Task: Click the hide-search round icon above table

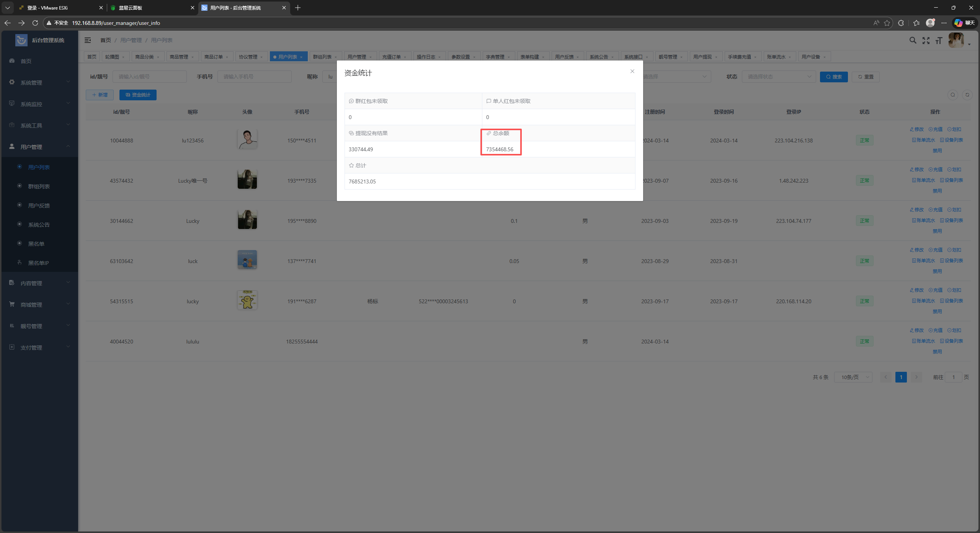Action: (x=953, y=95)
